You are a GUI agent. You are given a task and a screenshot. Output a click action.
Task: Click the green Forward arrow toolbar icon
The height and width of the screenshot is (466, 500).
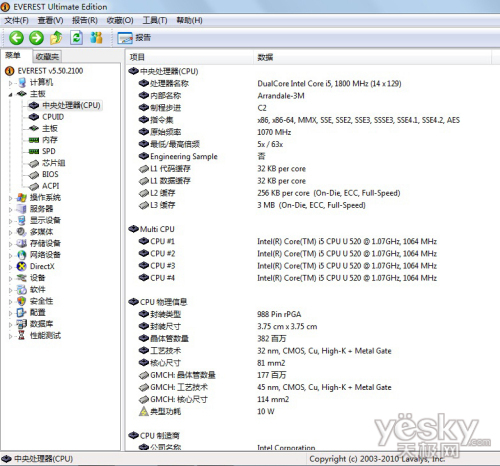[x=36, y=38]
